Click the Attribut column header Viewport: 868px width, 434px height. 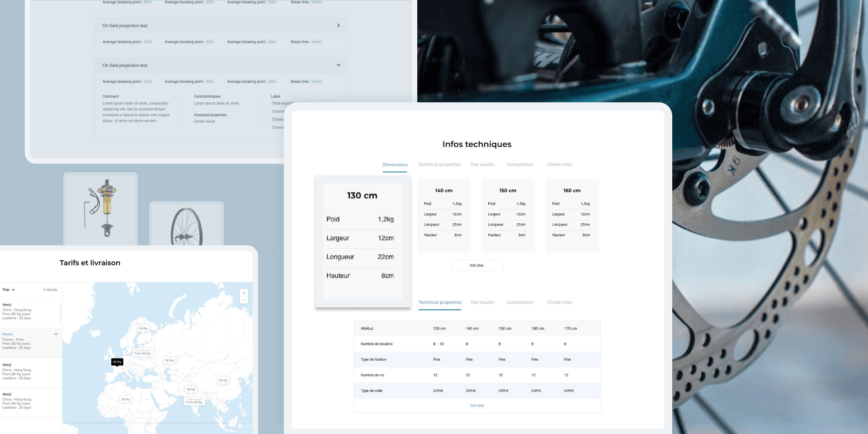coord(367,329)
